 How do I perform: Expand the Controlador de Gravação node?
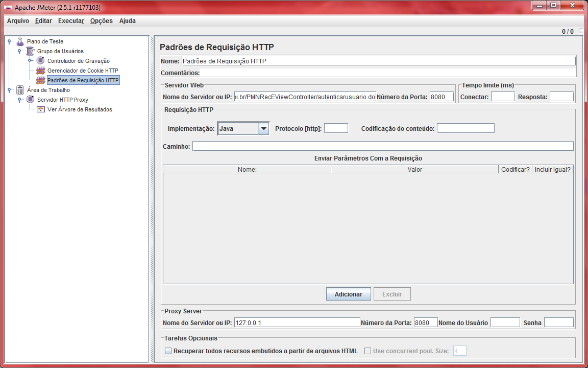(x=30, y=61)
